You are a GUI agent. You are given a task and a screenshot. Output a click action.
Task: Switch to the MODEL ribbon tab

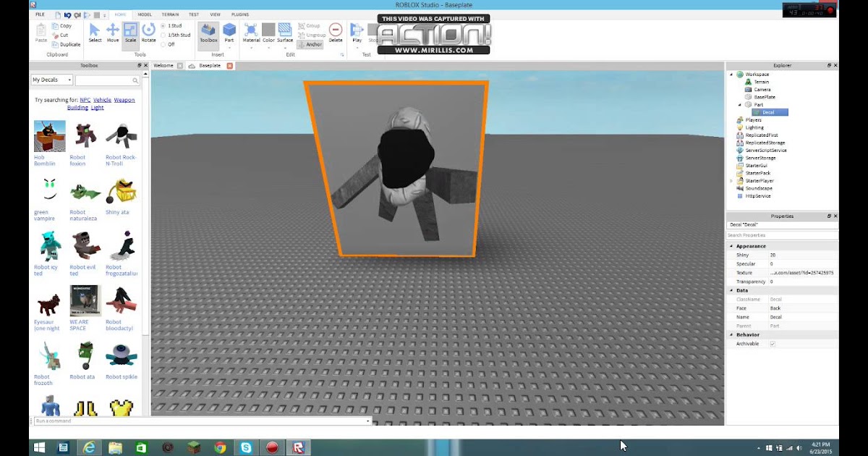[x=145, y=14]
